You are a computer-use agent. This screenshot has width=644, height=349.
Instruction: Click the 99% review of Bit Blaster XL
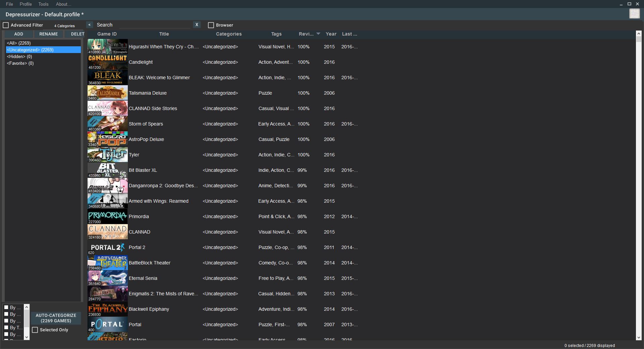(x=302, y=170)
